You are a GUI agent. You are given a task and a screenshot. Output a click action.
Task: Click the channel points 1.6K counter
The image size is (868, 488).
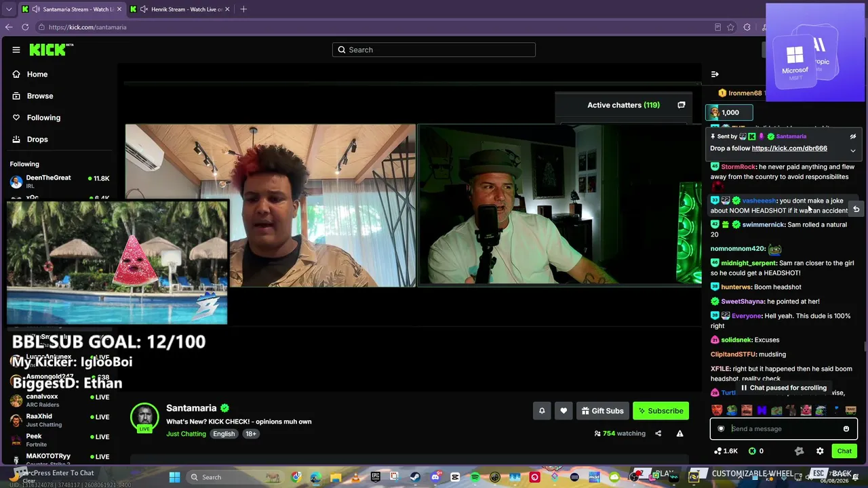(x=726, y=451)
